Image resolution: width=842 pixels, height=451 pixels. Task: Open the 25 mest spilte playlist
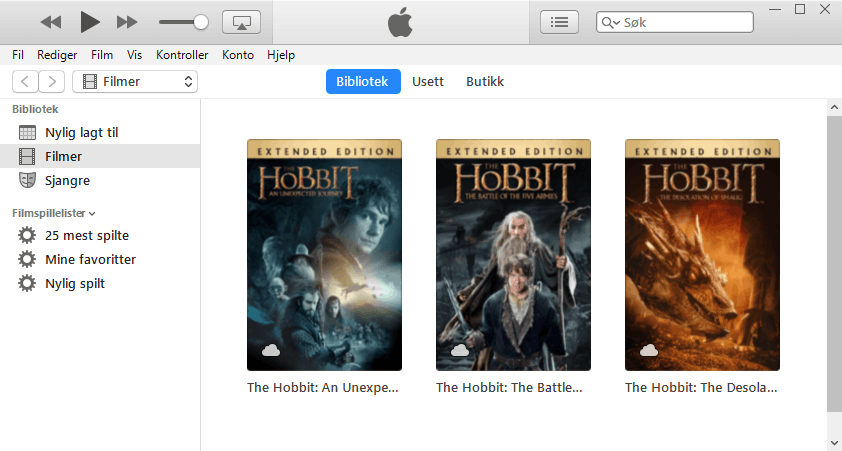click(86, 236)
